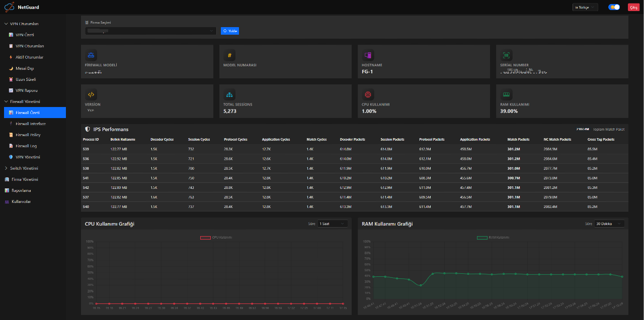Screen dimensions: 644x320
Task: Expand the Switch Yönetimi sidebar section
Action: [x=25, y=168]
